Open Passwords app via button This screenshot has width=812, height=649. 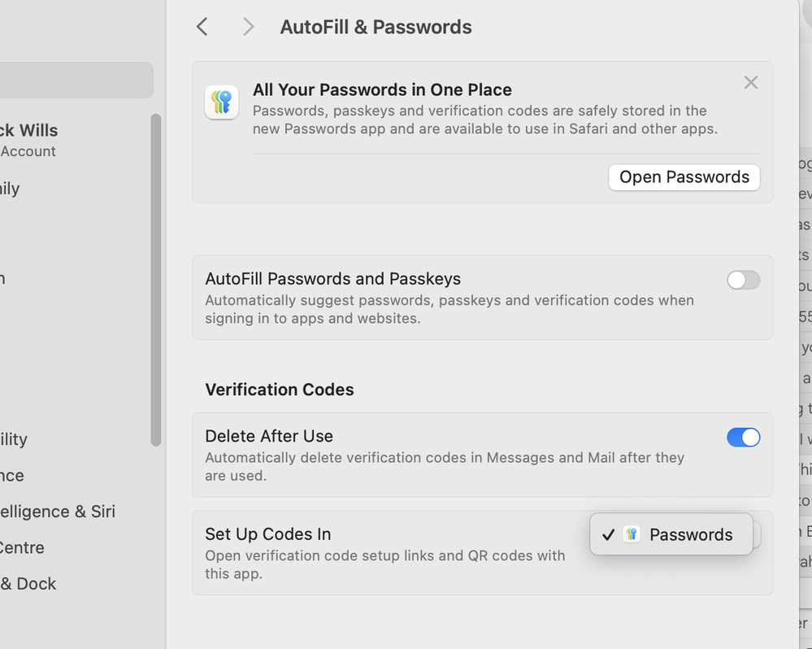684,177
